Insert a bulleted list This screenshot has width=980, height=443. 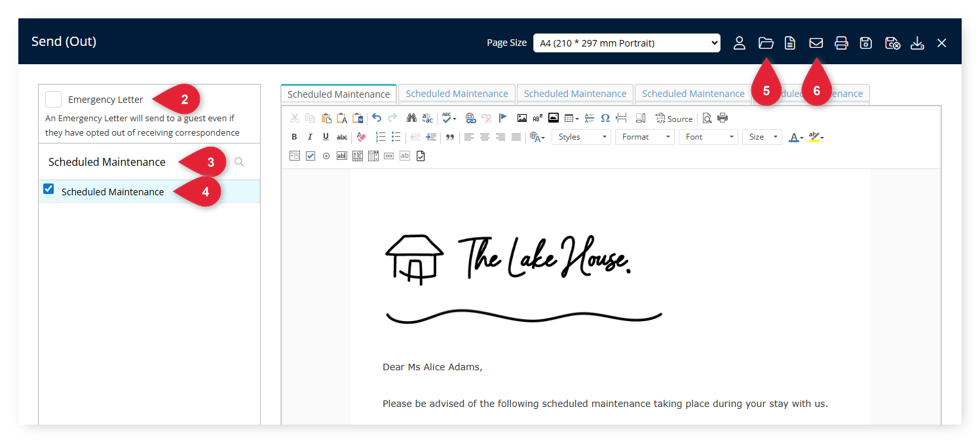tap(396, 137)
